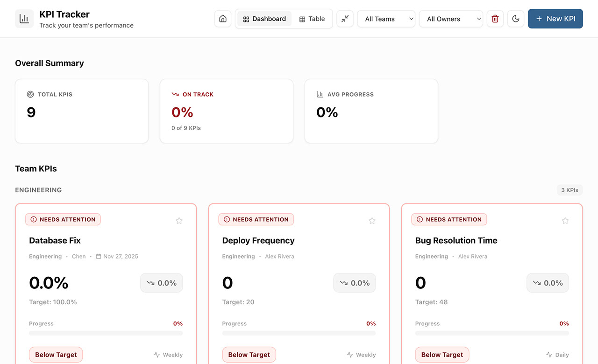
Task: Click the collapse-view arrows icon in the toolbar
Action: coord(345,19)
